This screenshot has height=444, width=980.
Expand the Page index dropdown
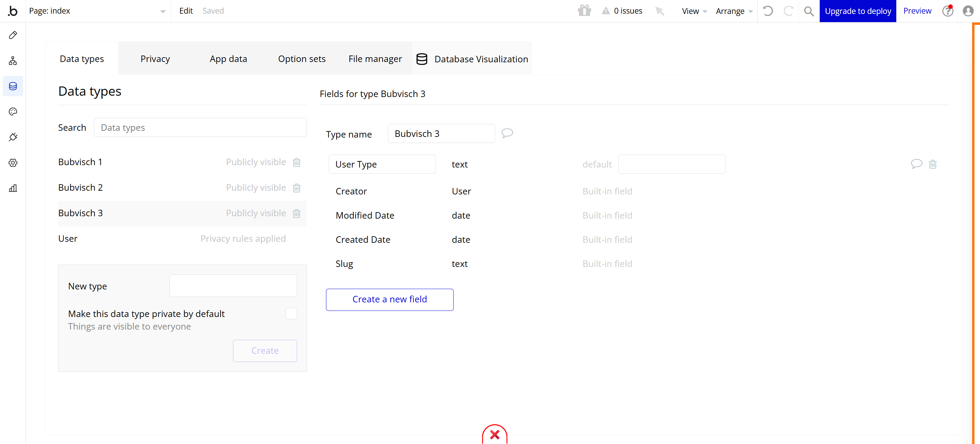163,11
